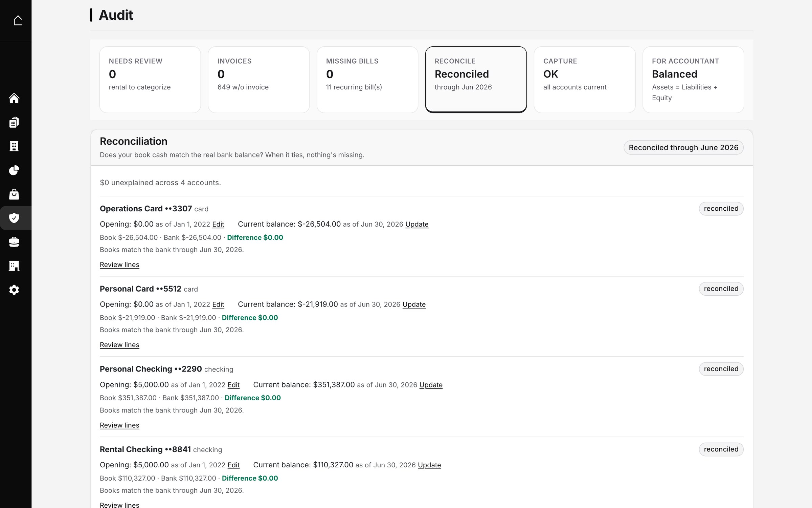812x508 pixels.
Task: Open the briefcase sidebar icon
Action: click(14, 242)
